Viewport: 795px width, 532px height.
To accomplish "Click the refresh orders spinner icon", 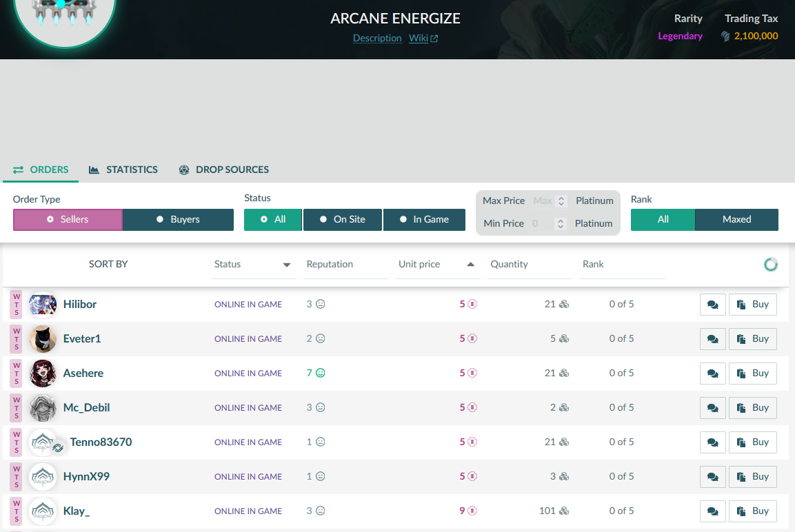I will pos(771,265).
